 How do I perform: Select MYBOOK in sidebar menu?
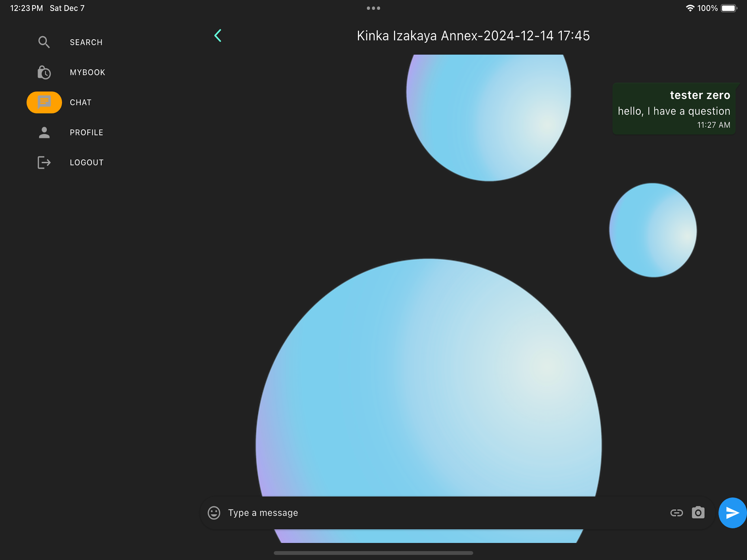87,72
